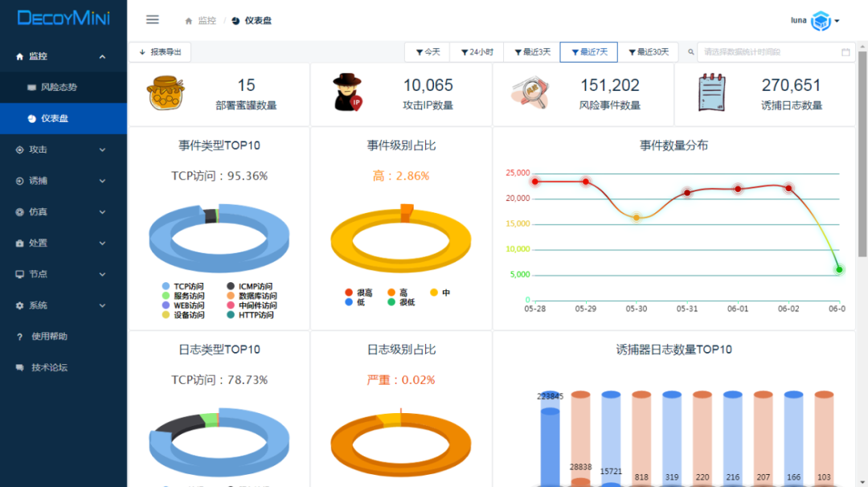This screenshot has height=487, width=868.
Task: Toggle 很高 severity legend item
Action: click(x=358, y=293)
